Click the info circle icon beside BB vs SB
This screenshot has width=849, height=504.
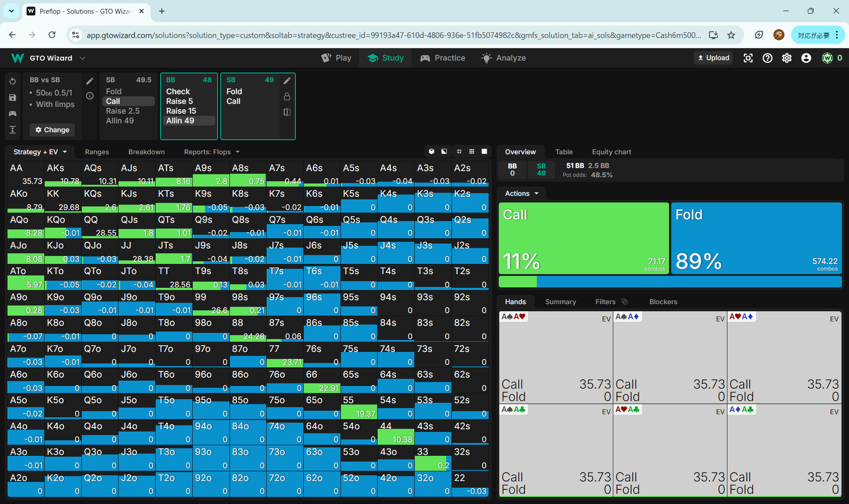[90, 96]
